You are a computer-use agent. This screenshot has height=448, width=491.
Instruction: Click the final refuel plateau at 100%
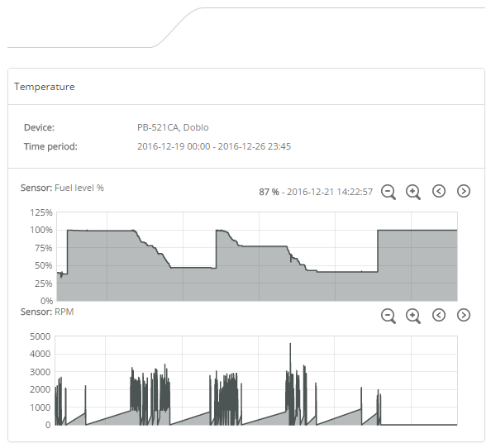tap(417, 231)
